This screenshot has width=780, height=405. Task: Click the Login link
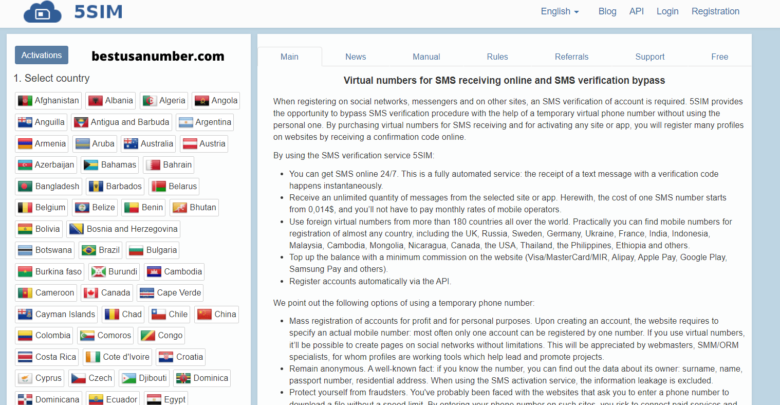(x=667, y=11)
